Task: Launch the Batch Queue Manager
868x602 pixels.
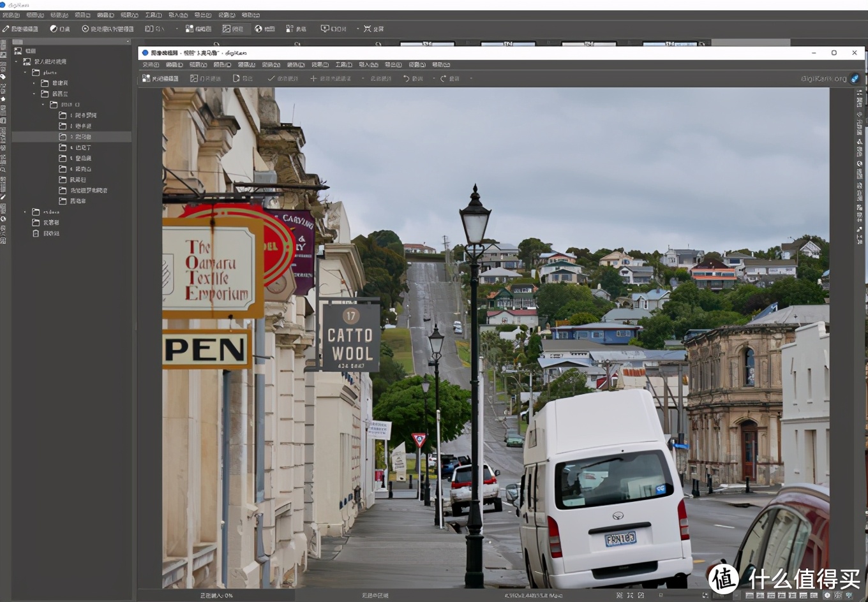Action: 107,29
